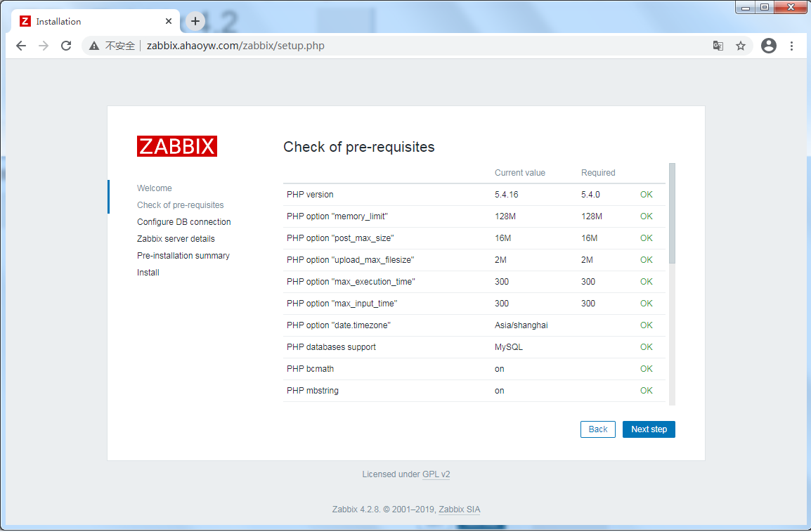Click the browser forward arrow icon
This screenshot has height=532, width=811.
[44, 46]
